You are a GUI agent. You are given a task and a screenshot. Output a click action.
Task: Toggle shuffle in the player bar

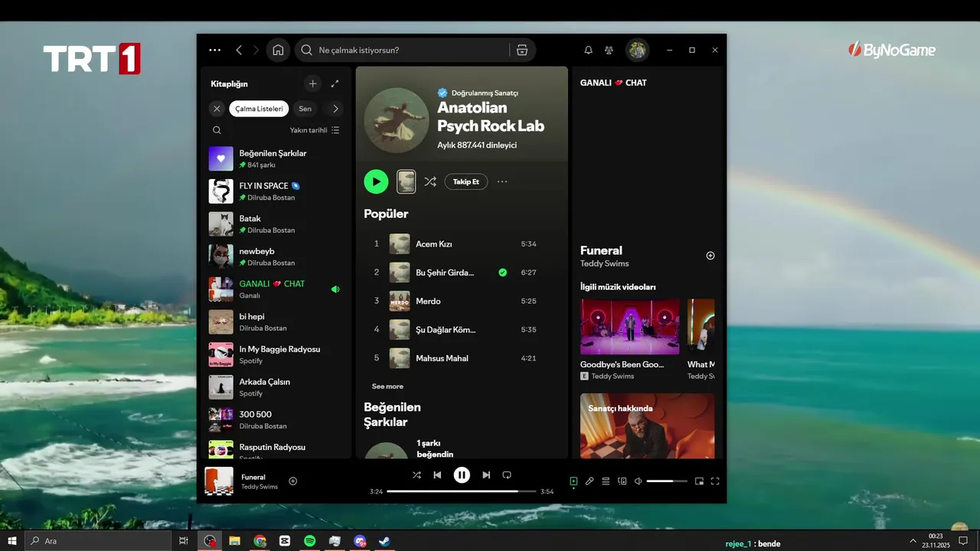coord(416,475)
